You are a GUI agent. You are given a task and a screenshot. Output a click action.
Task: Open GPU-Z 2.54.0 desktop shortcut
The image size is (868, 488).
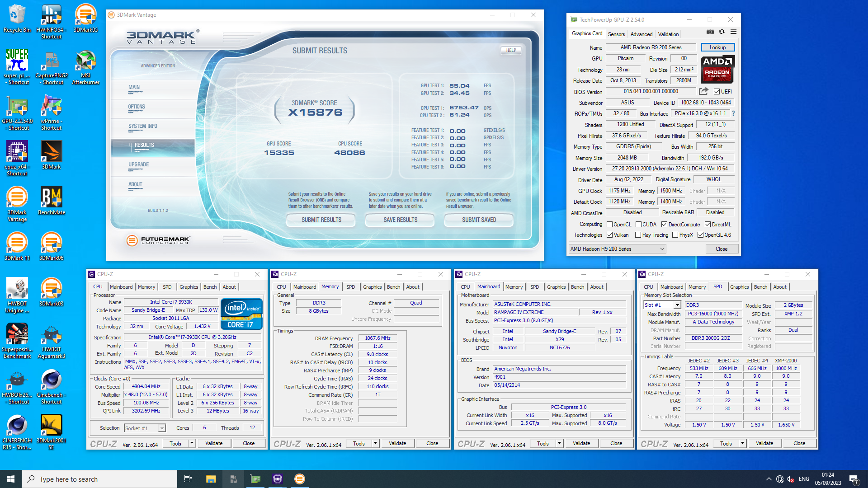[x=17, y=113]
